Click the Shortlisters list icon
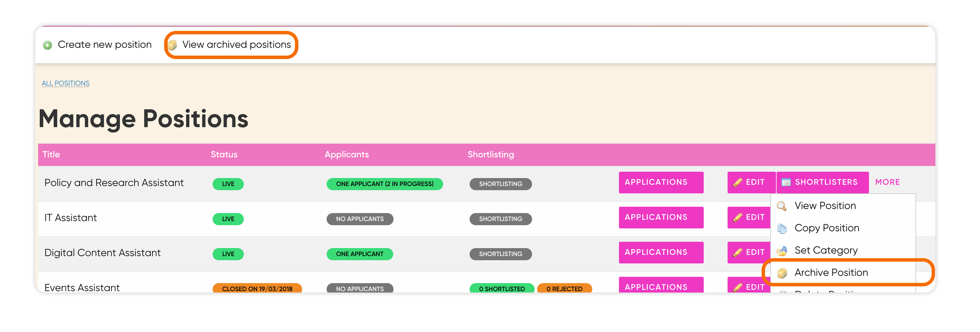Viewport: 980px width, 332px height. 786,183
